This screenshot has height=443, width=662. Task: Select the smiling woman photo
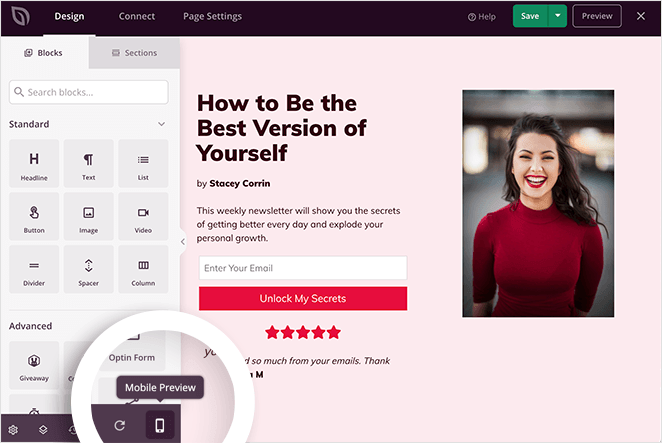tap(538, 204)
